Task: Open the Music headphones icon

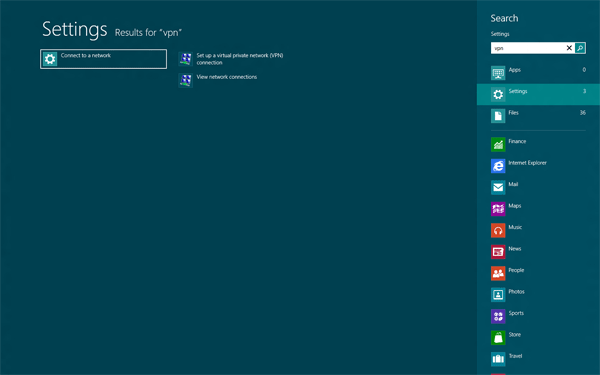Action: pos(498,230)
